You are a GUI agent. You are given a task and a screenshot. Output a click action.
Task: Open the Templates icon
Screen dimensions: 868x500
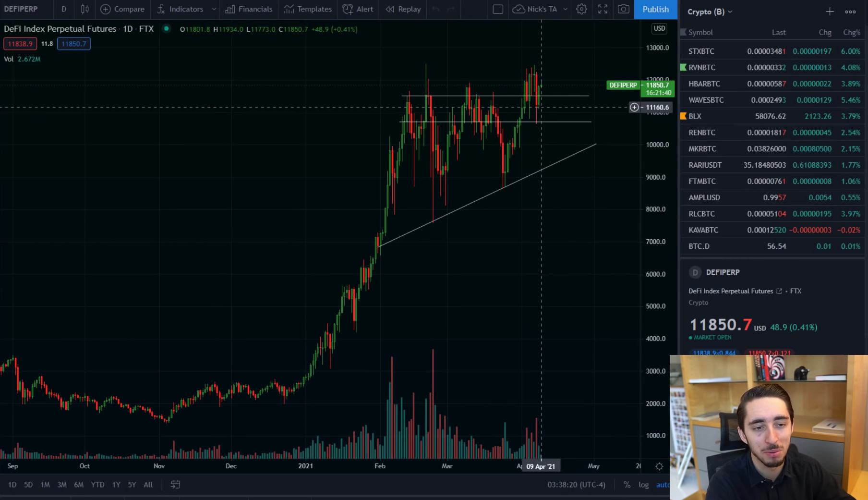[x=289, y=9]
